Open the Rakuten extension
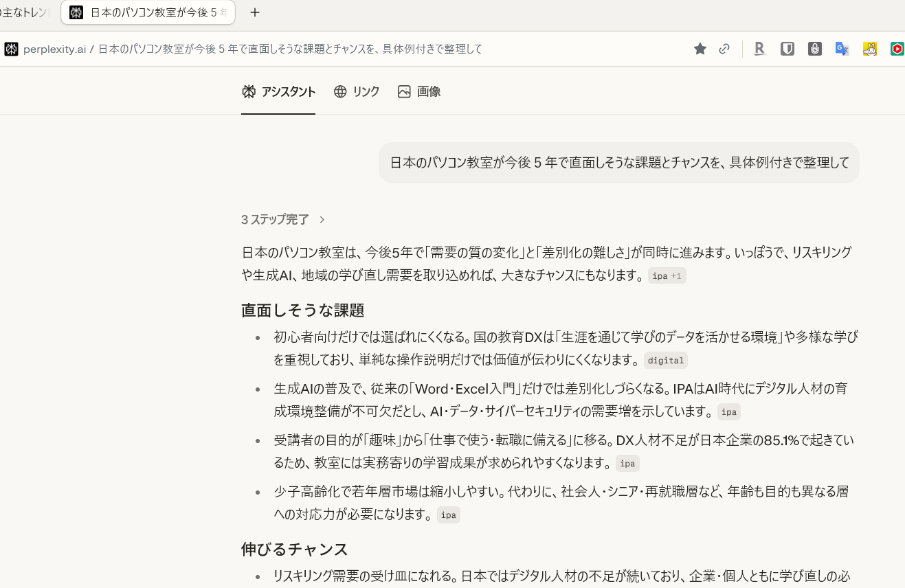 [759, 49]
